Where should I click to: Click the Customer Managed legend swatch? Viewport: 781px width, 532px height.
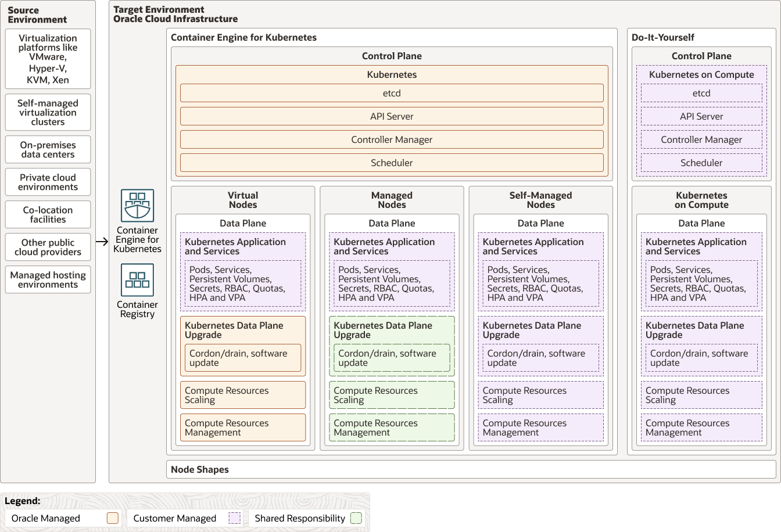tap(235, 518)
